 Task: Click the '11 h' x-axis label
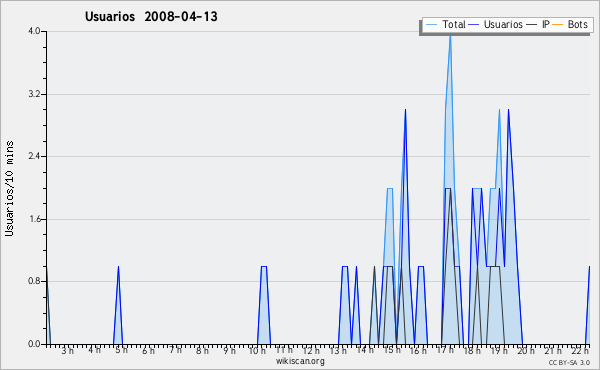(284, 350)
